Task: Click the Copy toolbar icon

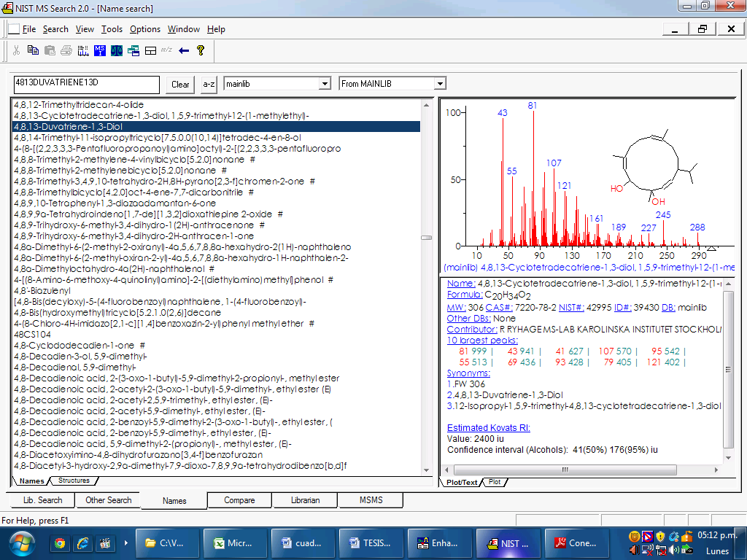Action: tap(33, 50)
